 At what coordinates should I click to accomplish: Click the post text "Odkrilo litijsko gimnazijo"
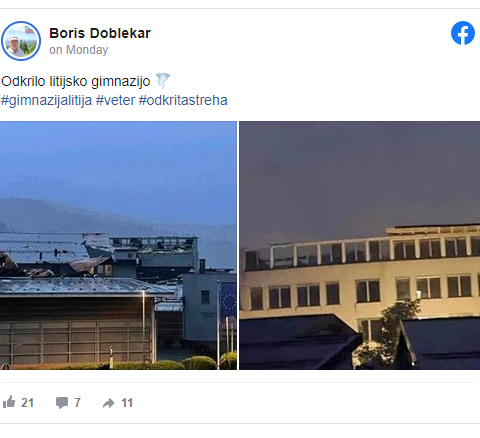coord(76,81)
